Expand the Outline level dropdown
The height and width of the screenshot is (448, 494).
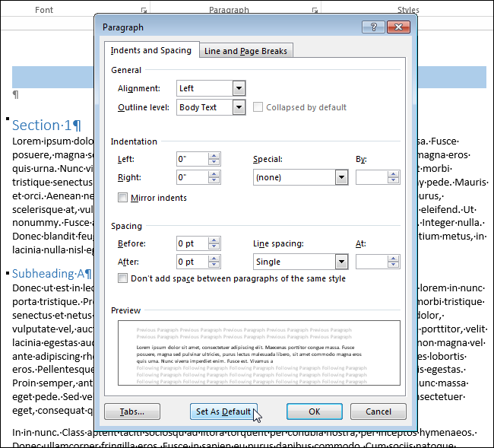(x=239, y=107)
